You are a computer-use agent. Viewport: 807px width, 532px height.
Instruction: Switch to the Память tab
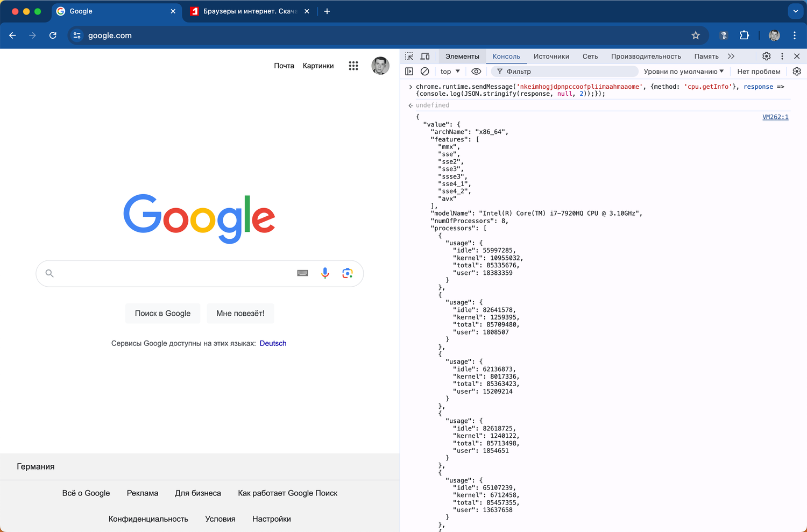click(x=706, y=56)
